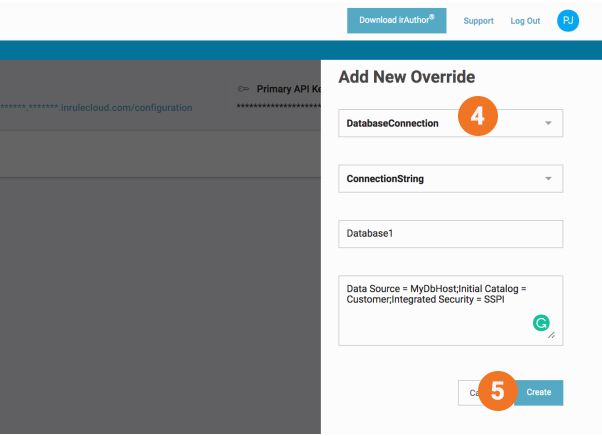Click the Create button
Viewport: 602px width, 436px height.
[x=540, y=392]
